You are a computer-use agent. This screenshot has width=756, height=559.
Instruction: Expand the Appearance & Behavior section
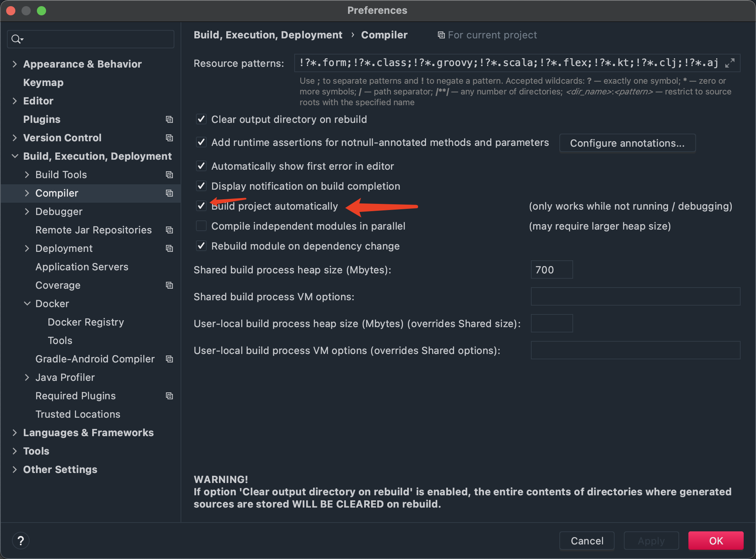[15, 64]
